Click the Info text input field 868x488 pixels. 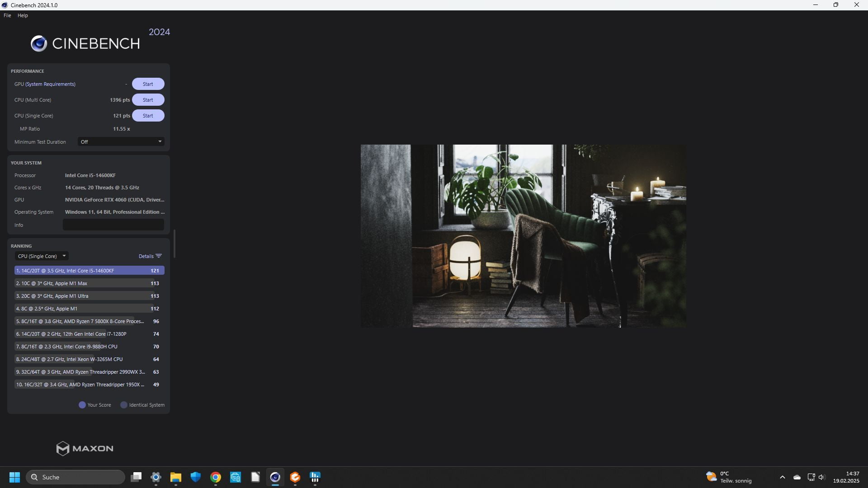(x=113, y=225)
